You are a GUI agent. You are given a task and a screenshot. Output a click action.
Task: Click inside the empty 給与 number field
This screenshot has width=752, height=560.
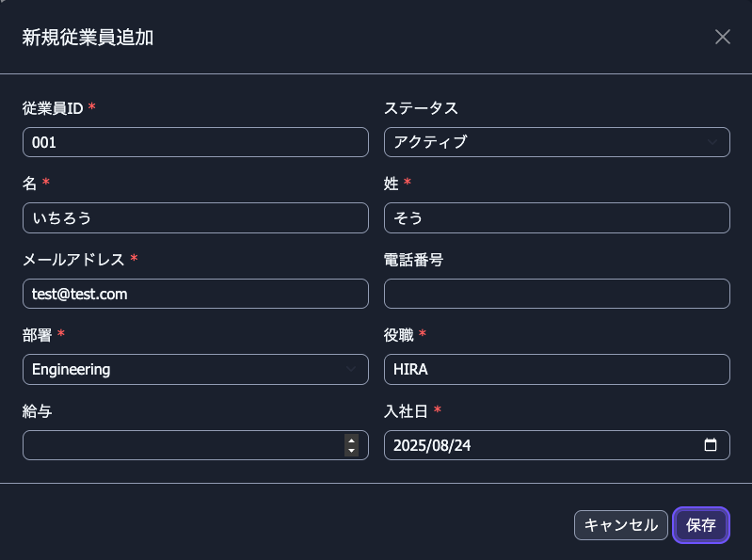(x=184, y=445)
